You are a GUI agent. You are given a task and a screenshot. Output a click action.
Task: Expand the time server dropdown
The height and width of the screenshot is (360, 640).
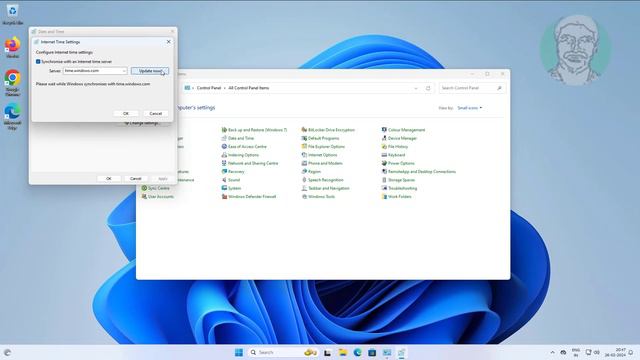point(124,71)
